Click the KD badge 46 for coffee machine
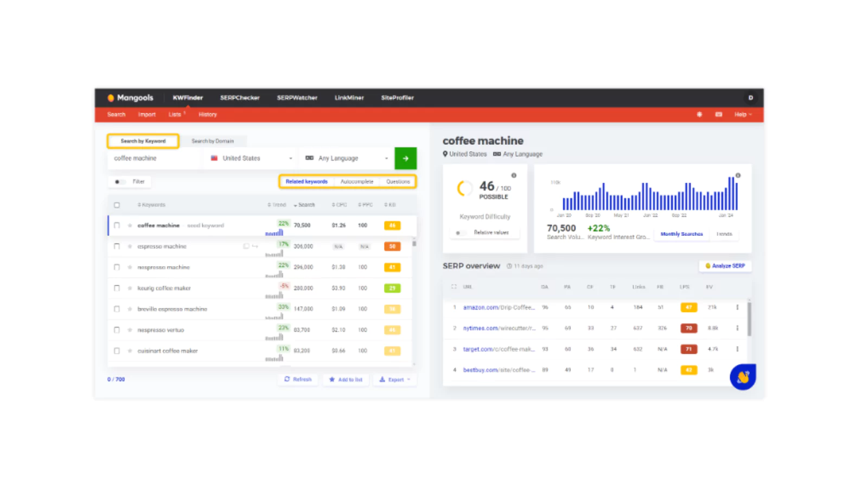 392,226
